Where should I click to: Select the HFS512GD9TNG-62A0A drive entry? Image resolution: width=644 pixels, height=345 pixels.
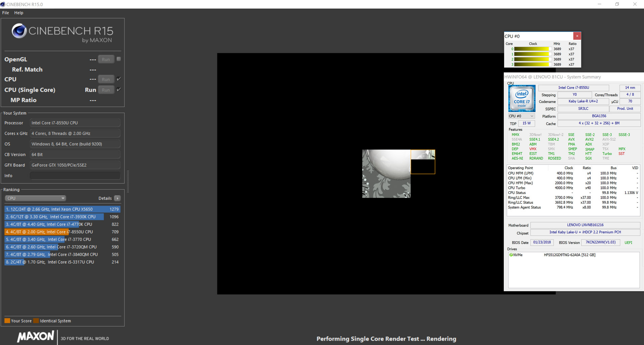click(x=570, y=255)
